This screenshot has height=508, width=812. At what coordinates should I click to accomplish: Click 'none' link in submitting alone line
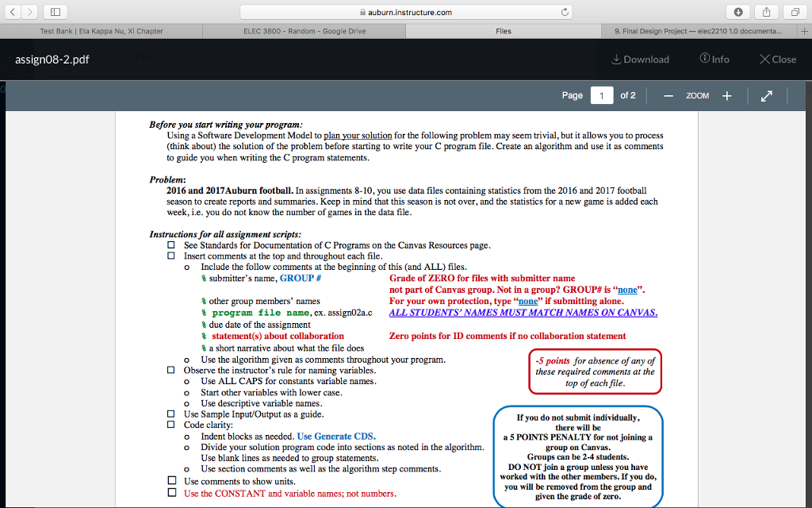pyautogui.click(x=528, y=301)
